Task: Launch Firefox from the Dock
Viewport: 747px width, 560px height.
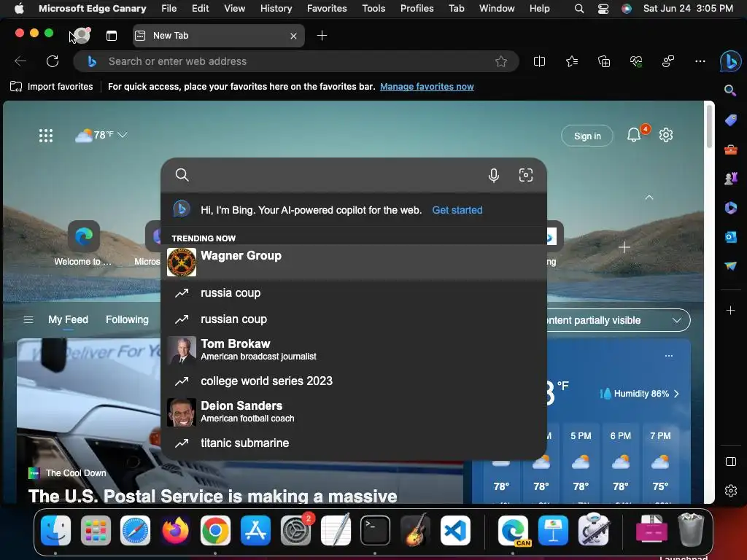Action: coord(175,530)
